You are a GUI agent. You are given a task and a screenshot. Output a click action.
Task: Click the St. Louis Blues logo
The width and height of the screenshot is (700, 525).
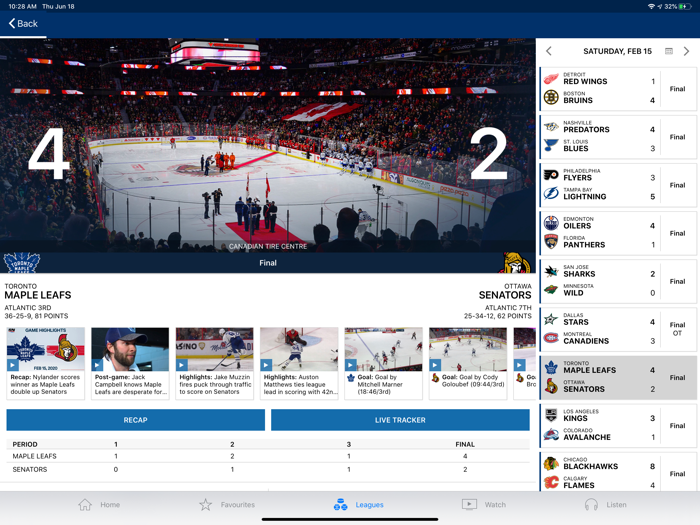pyautogui.click(x=551, y=146)
